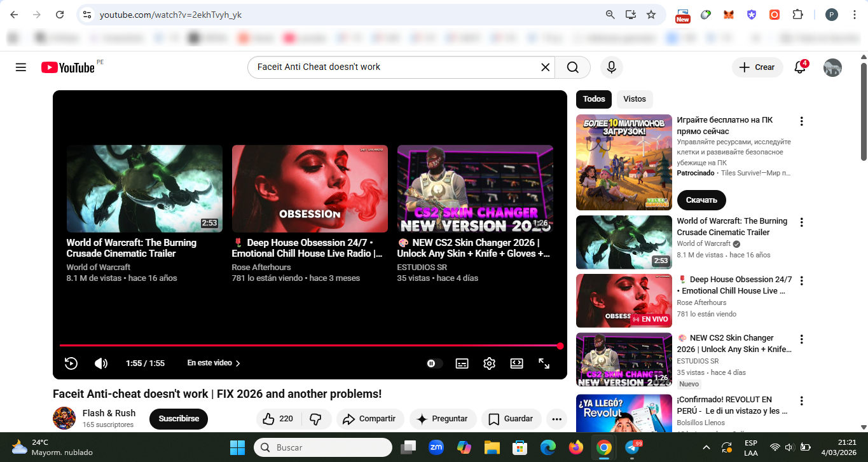Open the MetaMask fox extension
868x462 pixels.
(x=729, y=15)
